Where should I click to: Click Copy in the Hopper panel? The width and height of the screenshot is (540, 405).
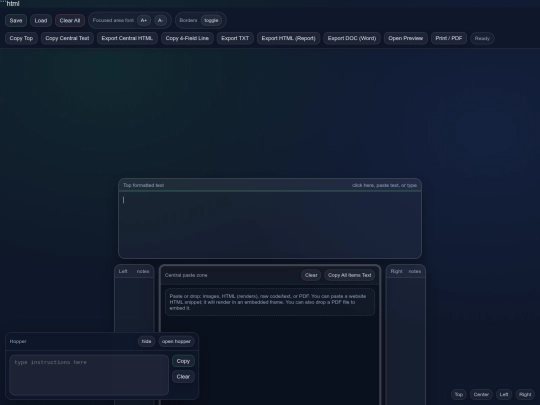(183, 361)
